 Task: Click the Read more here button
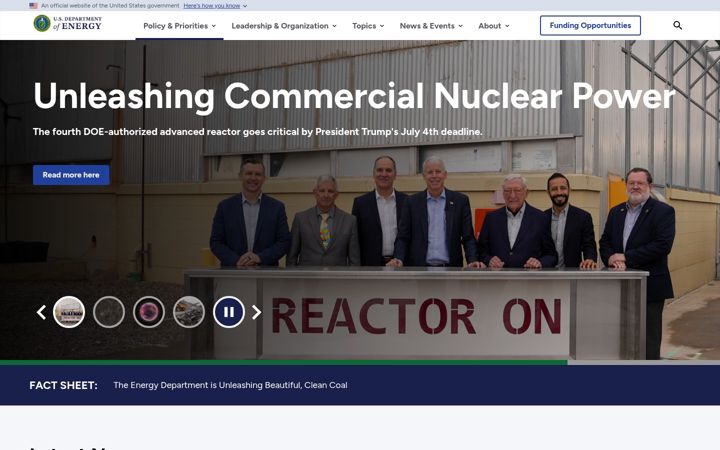71,175
